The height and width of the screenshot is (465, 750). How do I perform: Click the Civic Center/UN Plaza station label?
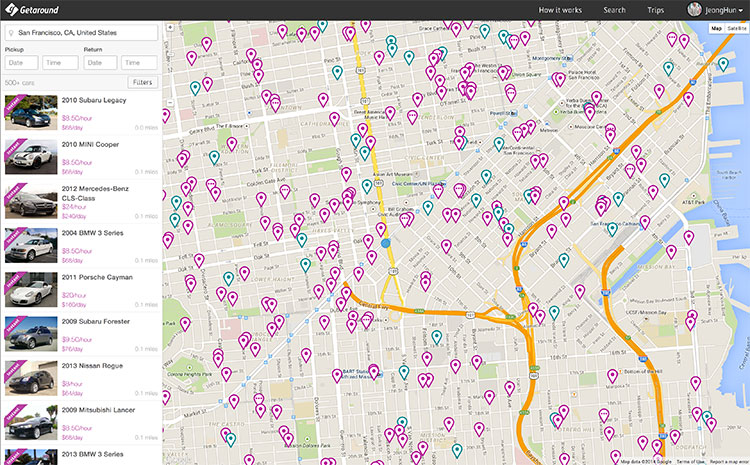point(419,183)
